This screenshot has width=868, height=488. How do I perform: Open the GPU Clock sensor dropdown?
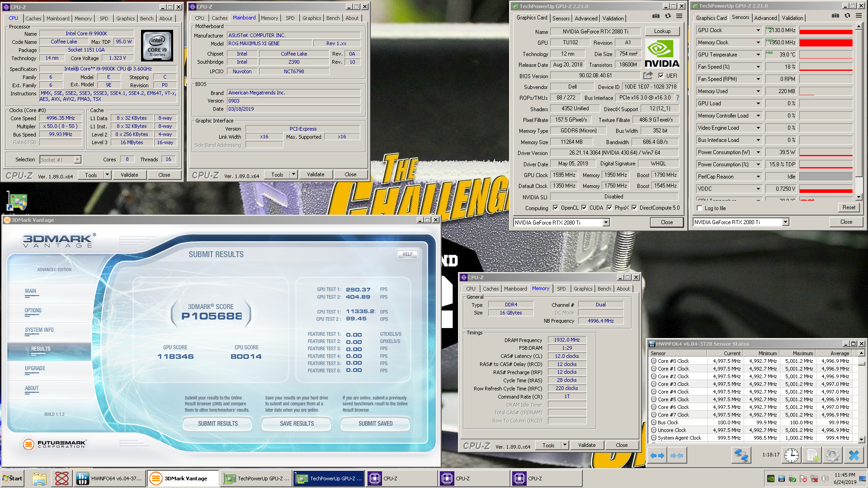point(758,30)
